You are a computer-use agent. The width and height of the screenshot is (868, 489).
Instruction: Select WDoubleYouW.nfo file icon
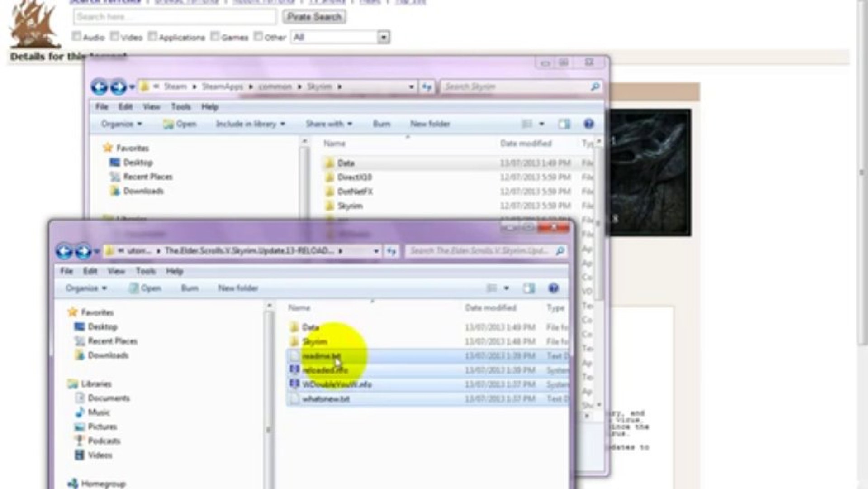pyautogui.click(x=294, y=384)
